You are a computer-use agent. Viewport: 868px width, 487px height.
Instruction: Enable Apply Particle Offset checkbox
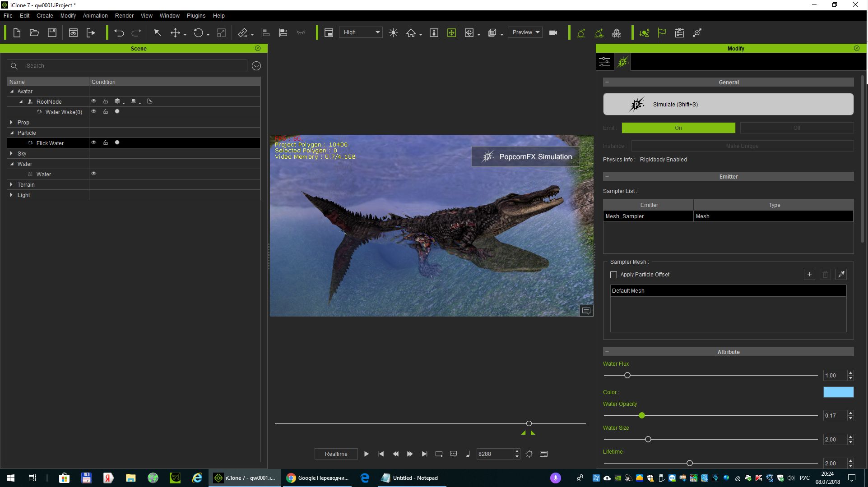[613, 275]
